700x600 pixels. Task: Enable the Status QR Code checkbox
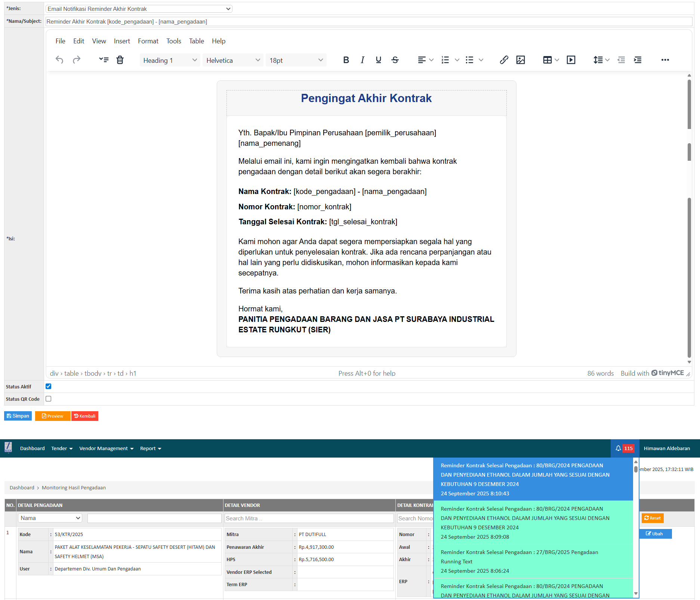click(49, 399)
